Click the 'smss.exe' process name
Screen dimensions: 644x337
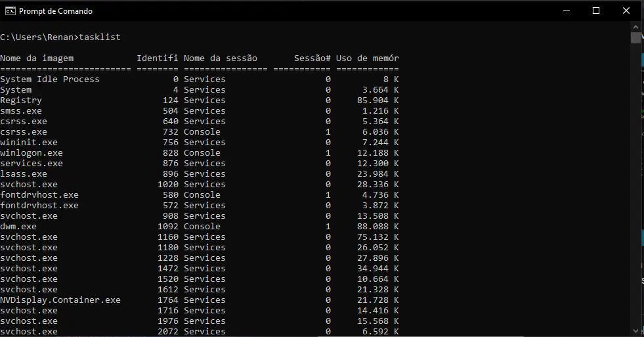[x=21, y=111]
